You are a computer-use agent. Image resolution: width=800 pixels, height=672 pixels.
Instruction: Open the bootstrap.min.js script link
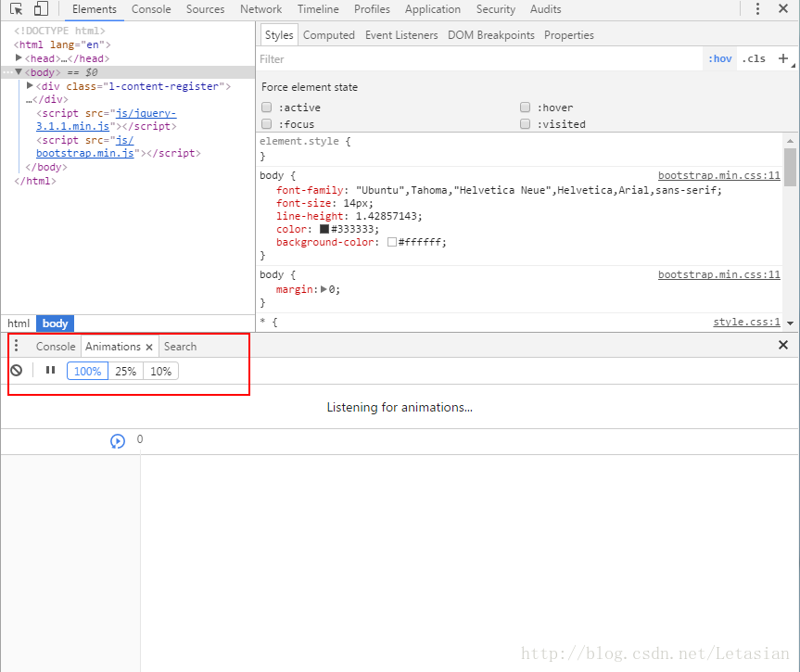[x=85, y=146]
